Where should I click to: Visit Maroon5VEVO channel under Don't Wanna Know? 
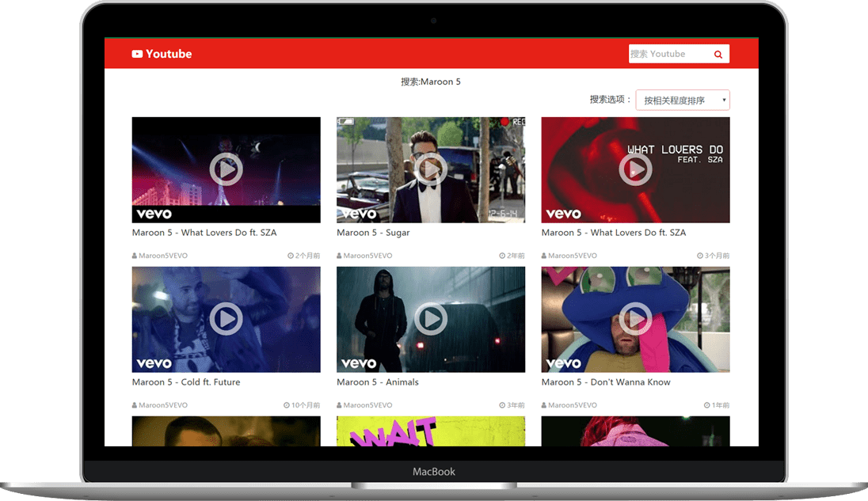tap(573, 404)
